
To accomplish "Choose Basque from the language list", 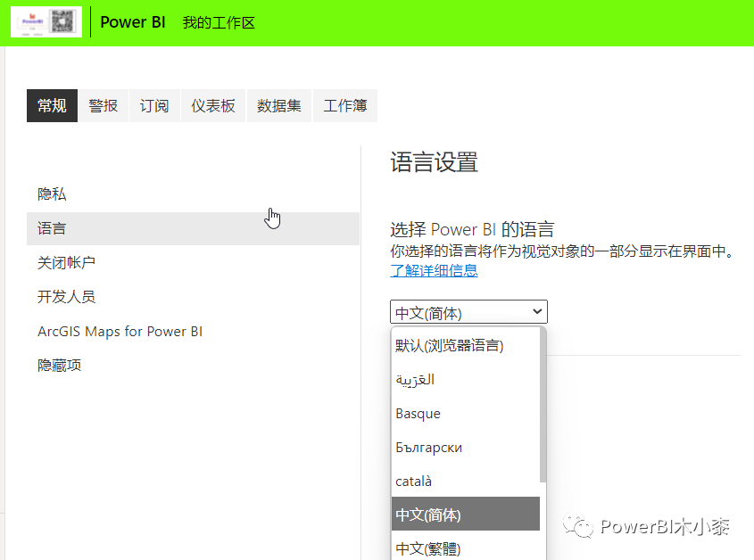I will pos(466,414).
